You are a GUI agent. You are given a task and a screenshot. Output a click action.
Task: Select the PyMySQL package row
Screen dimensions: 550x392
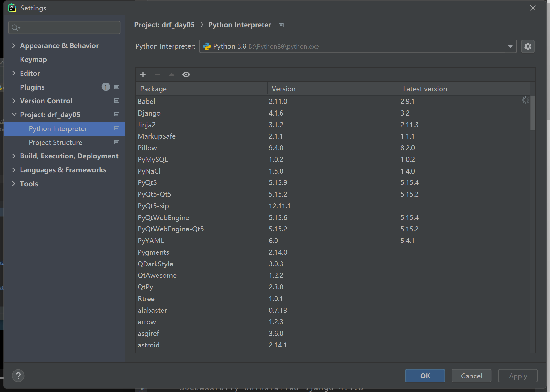333,159
